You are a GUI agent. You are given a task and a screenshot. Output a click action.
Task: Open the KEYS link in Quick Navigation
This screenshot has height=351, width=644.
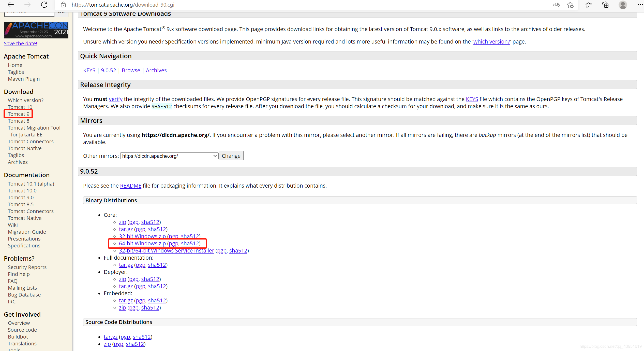(89, 70)
